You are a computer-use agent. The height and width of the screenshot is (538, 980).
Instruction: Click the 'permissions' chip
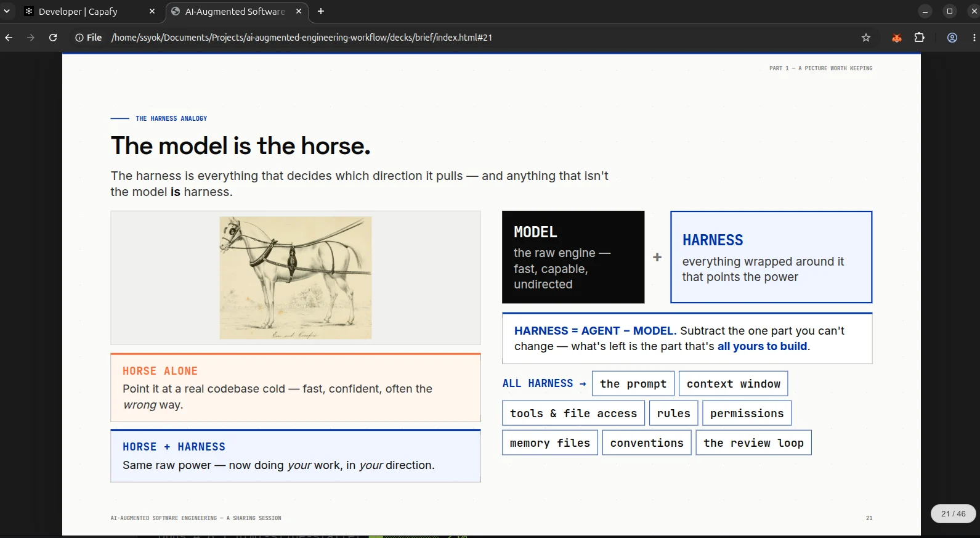click(747, 413)
